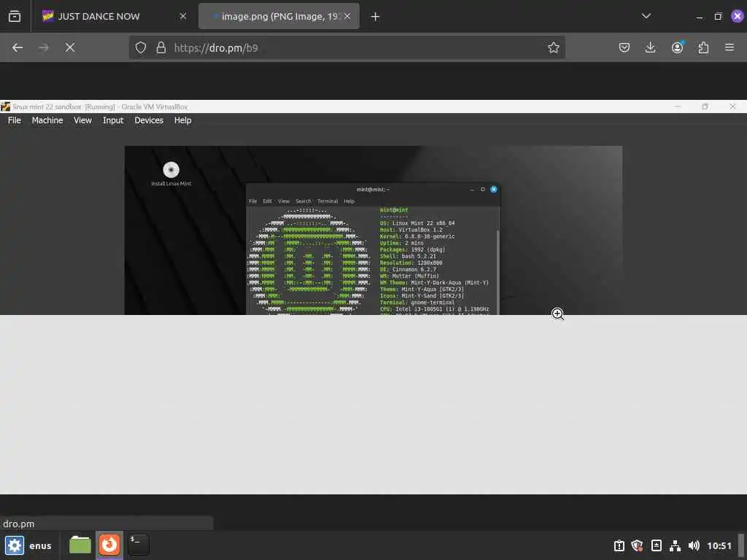Screen dimensions: 747x560
Task: Select the image.png tab
Action: click(279, 17)
